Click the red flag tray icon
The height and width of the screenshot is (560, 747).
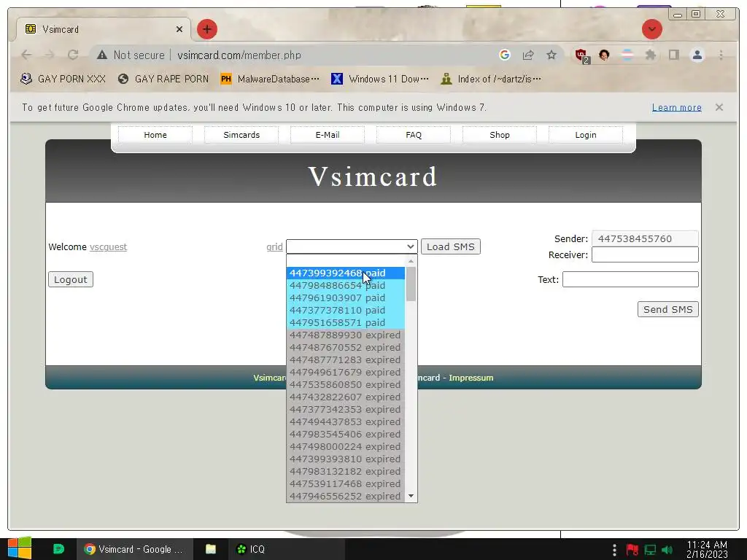pos(632,550)
